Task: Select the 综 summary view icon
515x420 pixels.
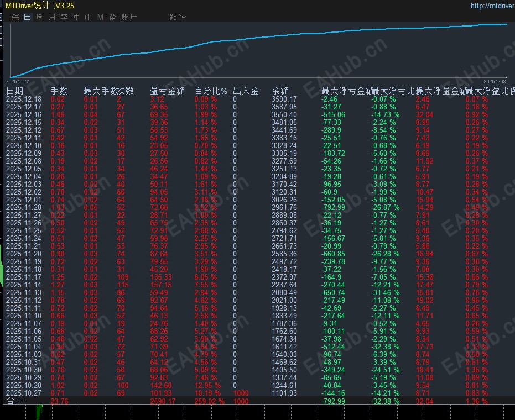Action: 14,17
